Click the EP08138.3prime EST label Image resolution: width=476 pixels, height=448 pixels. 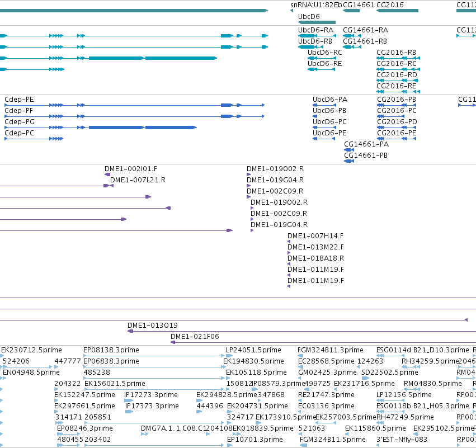[111, 350]
